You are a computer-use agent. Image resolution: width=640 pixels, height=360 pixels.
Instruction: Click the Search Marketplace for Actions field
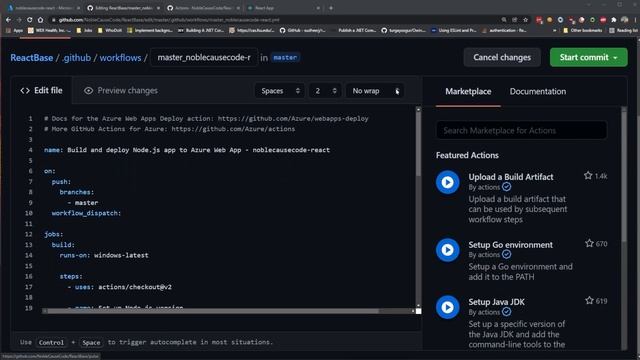pyautogui.click(x=521, y=131)
